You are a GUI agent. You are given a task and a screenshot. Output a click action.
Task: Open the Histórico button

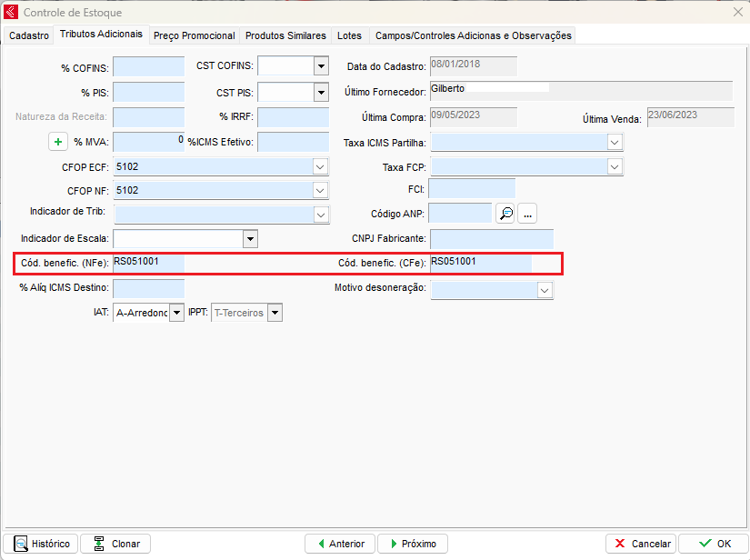click(x=41, y=544)
